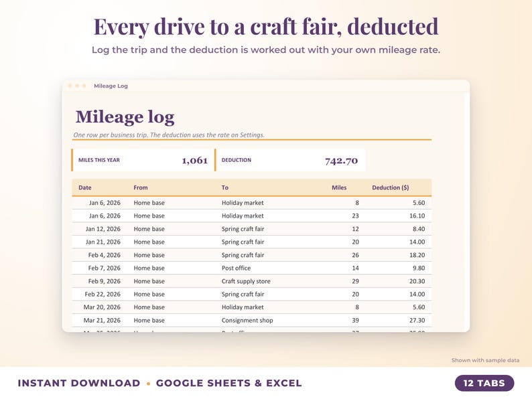The width and height of the screenshot is (532, 399).
Task: Select the Feb 9, 2026 date cell
Action: coord(104,281)
